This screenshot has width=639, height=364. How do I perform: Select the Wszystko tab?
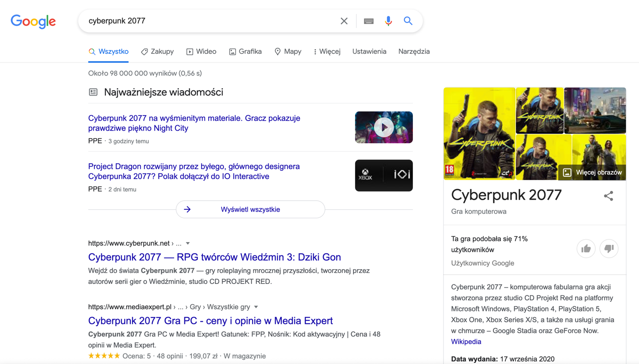108,52
